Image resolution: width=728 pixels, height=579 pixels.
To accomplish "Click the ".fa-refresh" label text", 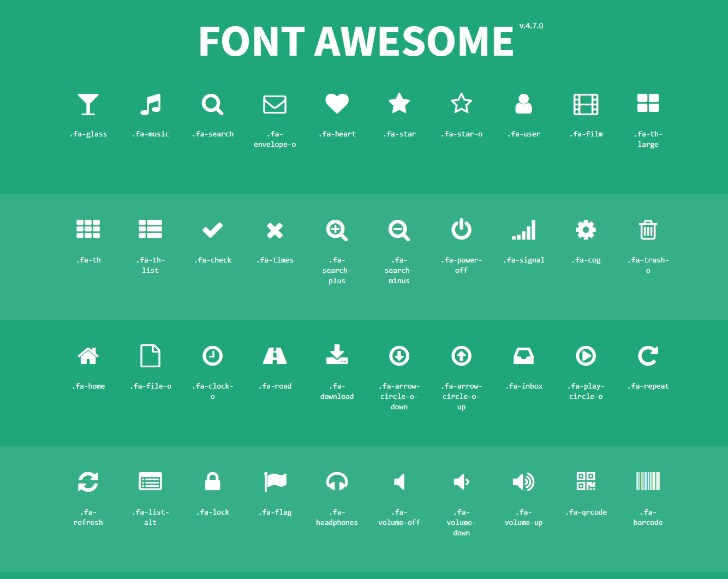I will [x=88, y=517].
